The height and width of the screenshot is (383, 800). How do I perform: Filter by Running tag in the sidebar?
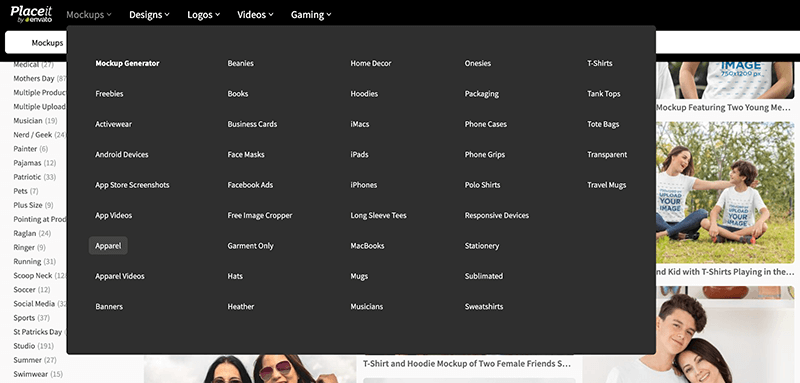(x=35, y=262)
